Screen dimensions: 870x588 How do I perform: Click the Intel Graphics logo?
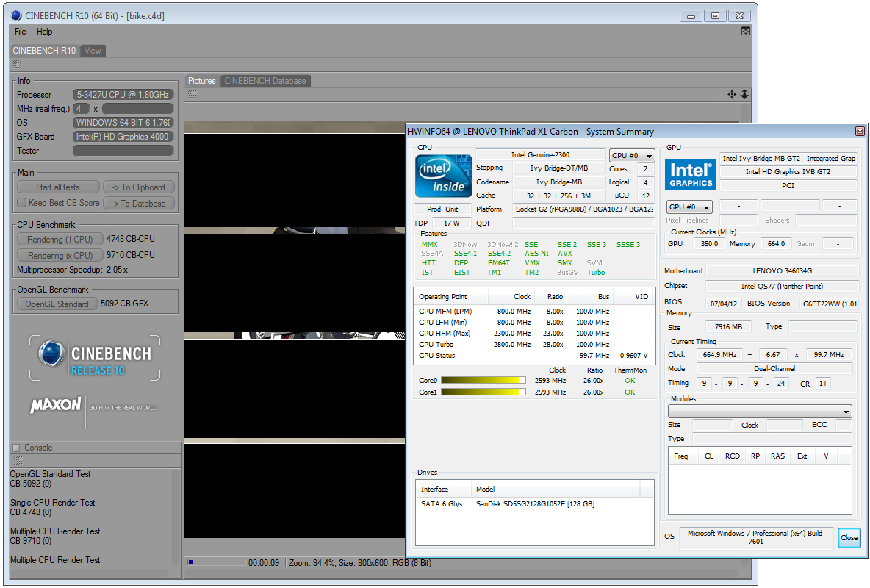pos(691,176)
